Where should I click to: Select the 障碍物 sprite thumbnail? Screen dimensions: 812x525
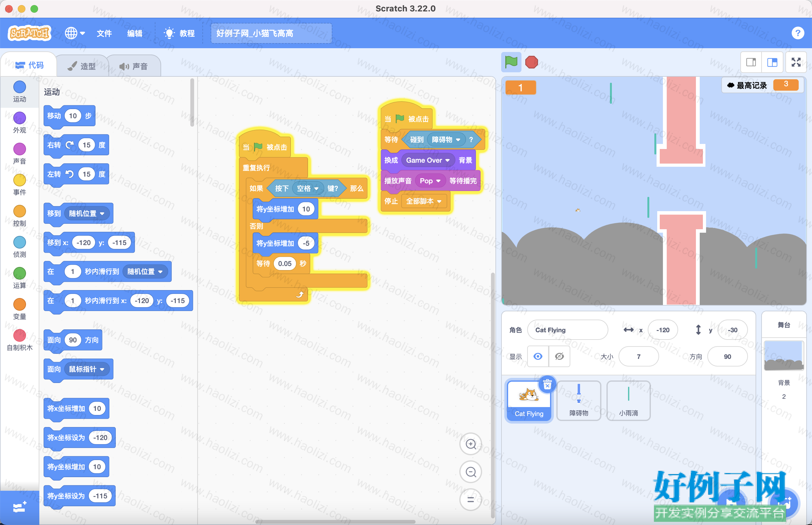click(x=579, y=401)
